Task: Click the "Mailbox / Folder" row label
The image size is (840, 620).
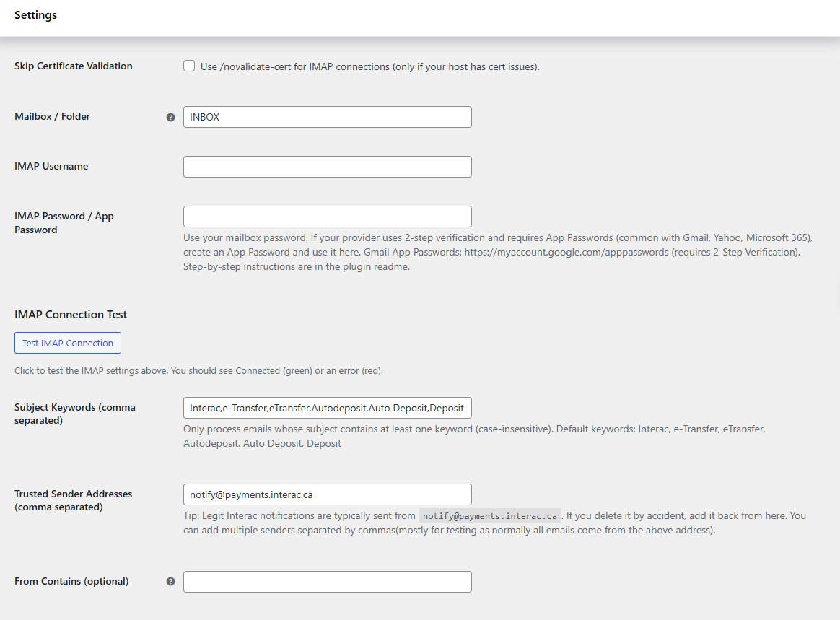Action: [x=52, y=117]
